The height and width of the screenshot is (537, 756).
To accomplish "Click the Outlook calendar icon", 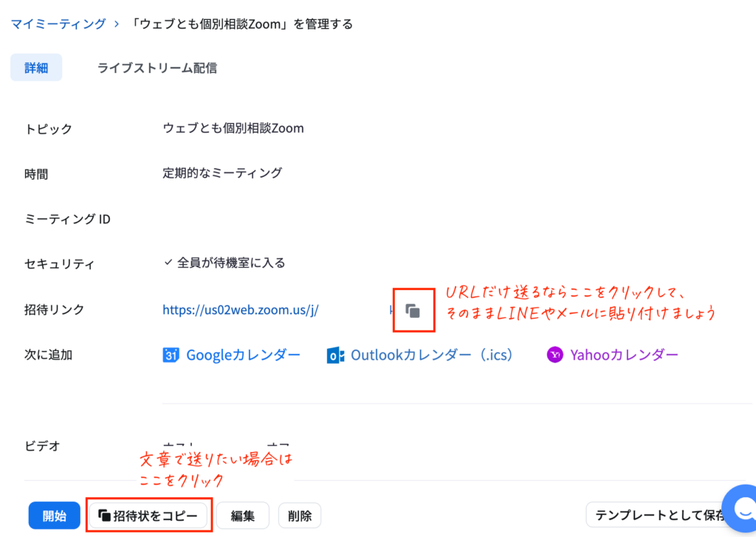I will tap(336, 355).
